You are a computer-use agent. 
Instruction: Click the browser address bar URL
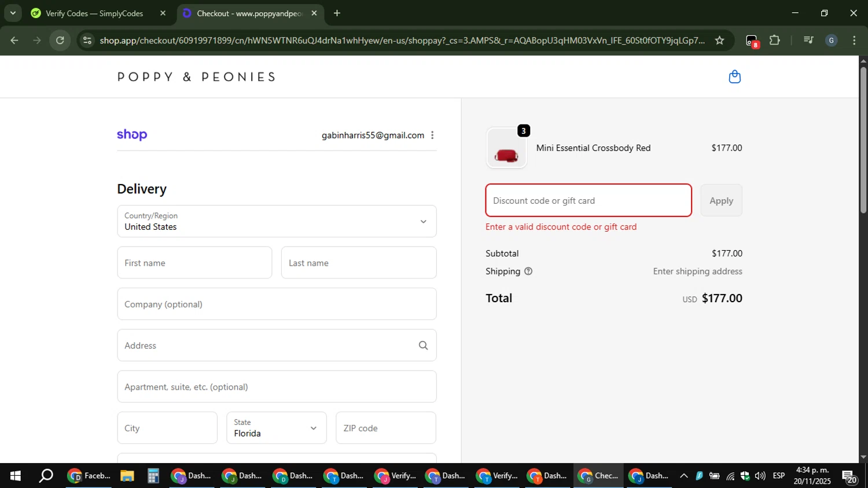coord(402,41)
